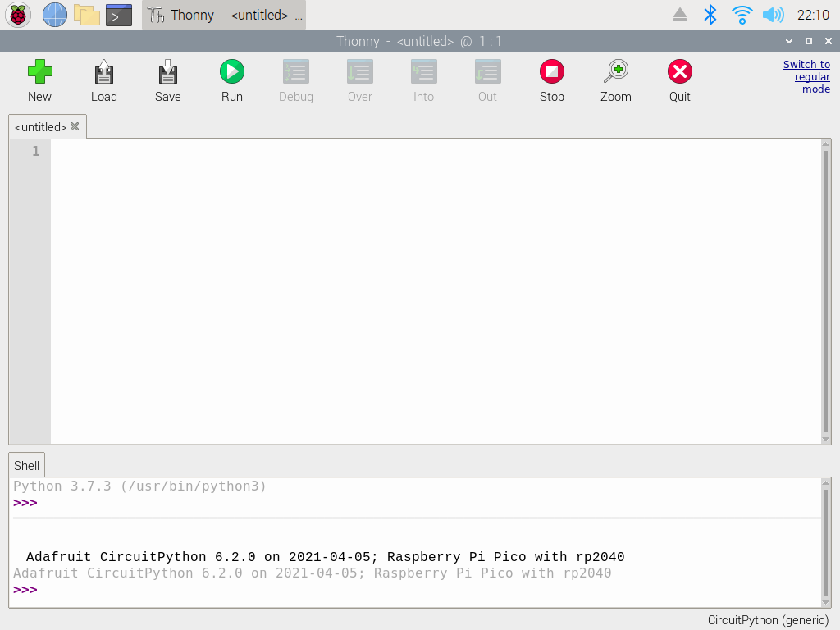The height and width of the screenshot is (630, 840).
Task: Click the first >>> prompt in the shell
Action: point(25,503)
